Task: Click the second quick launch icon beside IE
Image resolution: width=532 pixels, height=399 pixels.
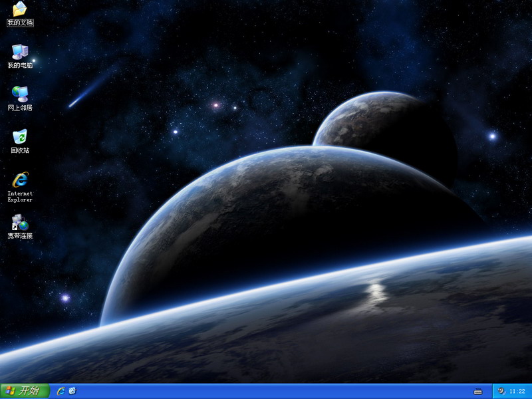Action: pos(72,391)
